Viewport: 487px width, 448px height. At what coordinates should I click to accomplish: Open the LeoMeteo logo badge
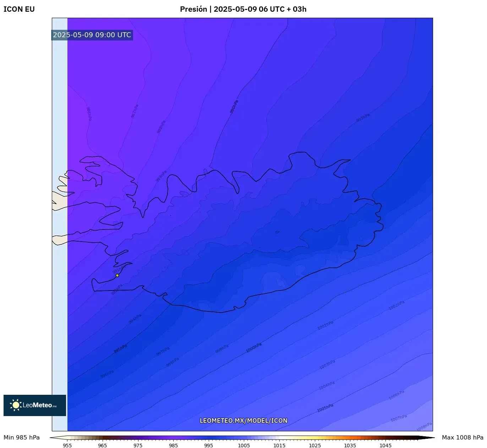coord(35,405)
